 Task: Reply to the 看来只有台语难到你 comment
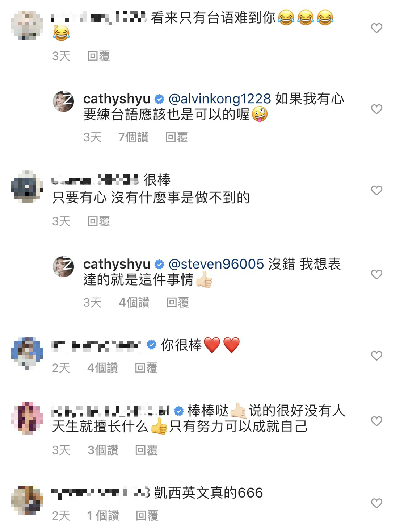[98, 56]
